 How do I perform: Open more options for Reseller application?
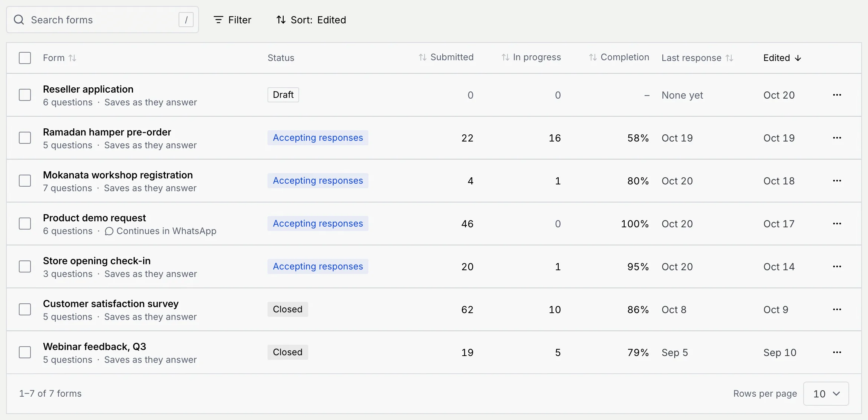(837, 95)
